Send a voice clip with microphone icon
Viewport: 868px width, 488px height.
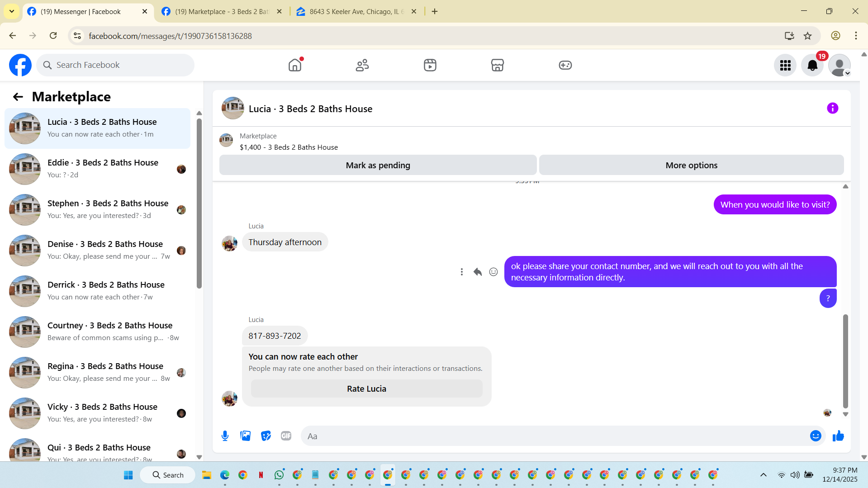tap(225, 436)
